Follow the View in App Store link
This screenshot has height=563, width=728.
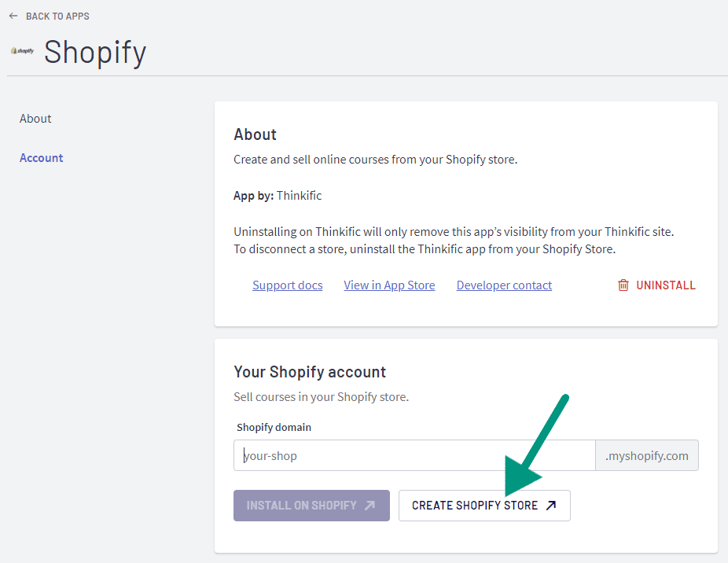tap(389, 285)
